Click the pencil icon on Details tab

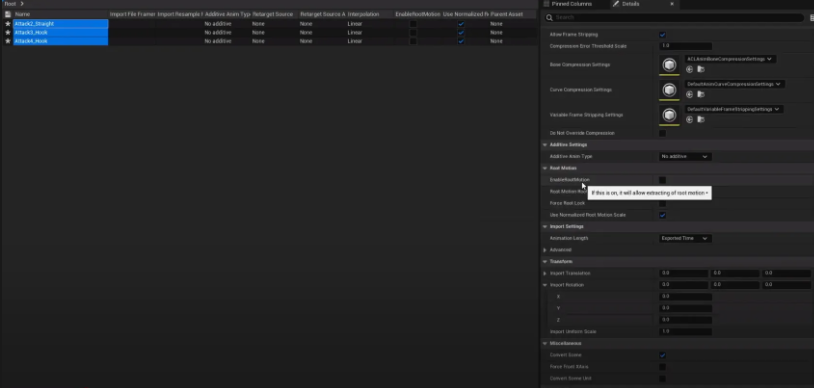[x=616, y=4]
